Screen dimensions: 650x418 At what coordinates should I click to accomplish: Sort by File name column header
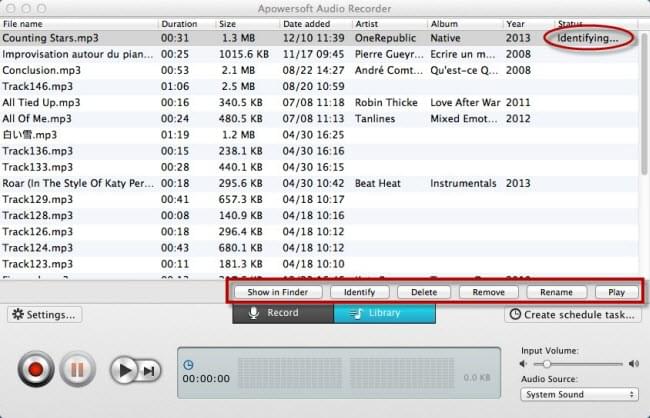tap(79, 24)
